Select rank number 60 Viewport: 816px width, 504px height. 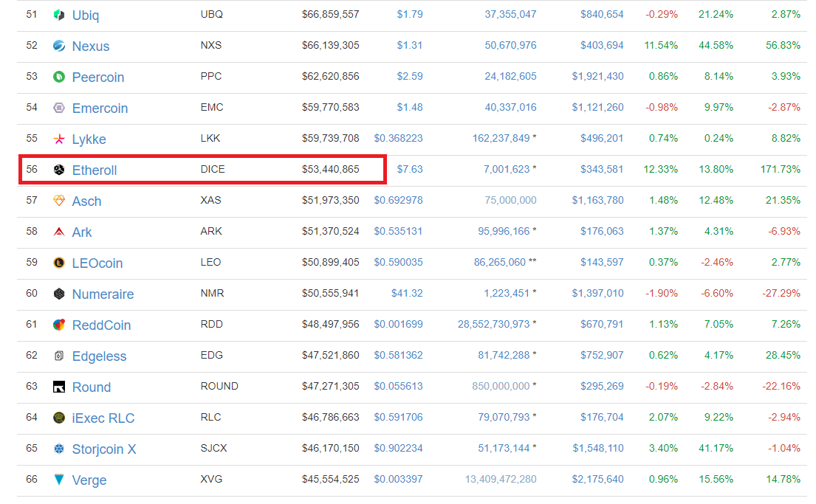pyautogui.click(x=32, y=294)
